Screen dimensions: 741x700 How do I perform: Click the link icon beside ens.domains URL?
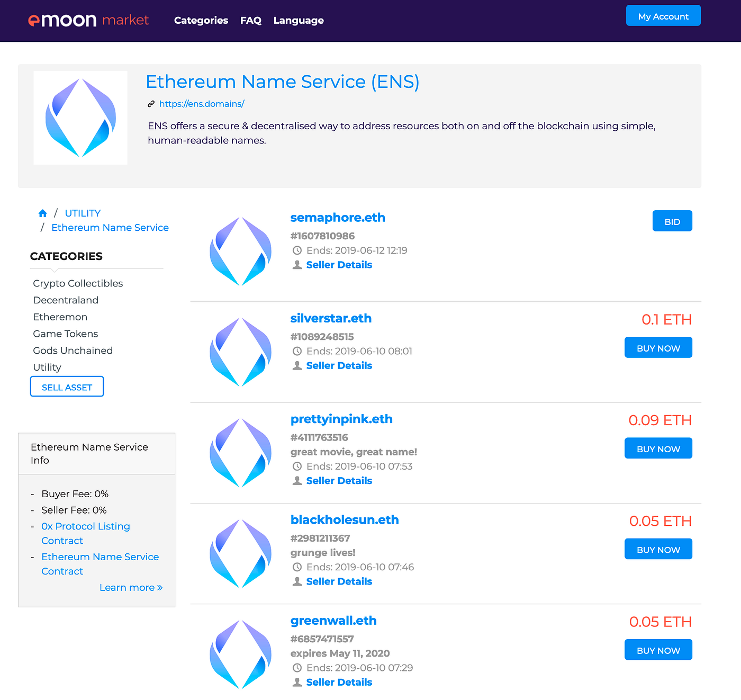151,104
